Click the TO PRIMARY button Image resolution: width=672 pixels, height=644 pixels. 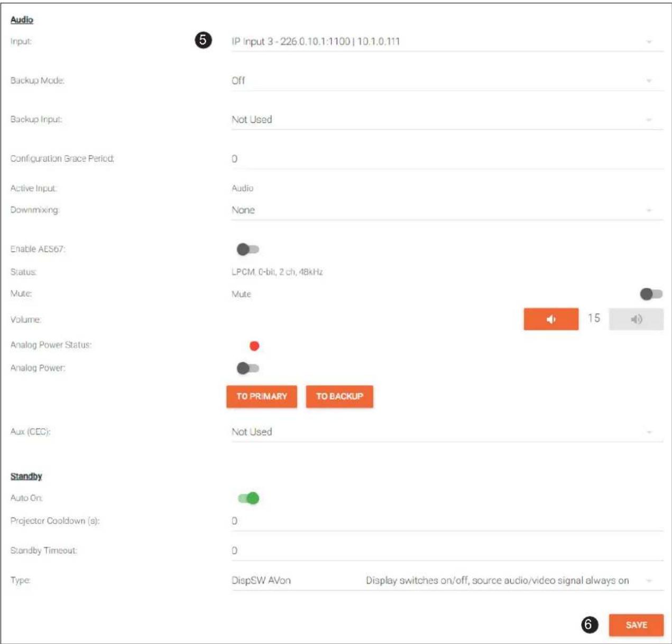(x=262, y=397)
